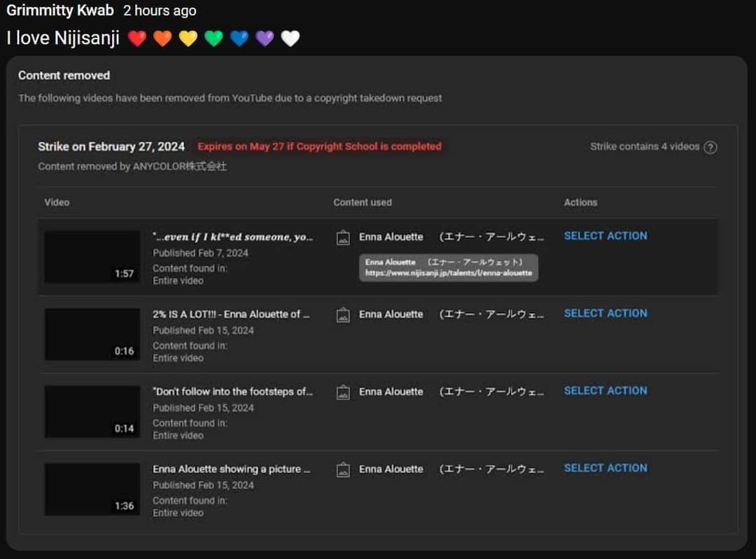Click video title '...even if I ki**ed someone'
756x559 pixels.
233,237
